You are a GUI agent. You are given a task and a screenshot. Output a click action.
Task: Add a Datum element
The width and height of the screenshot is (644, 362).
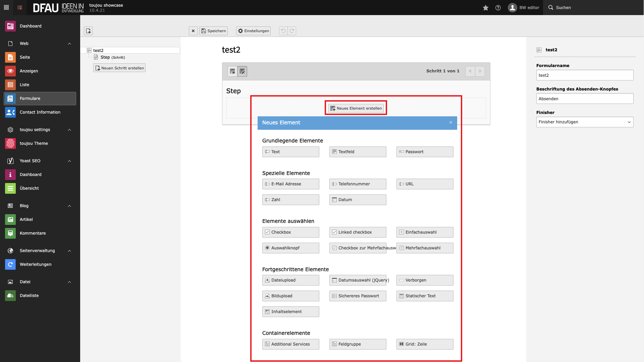tap(358, 200)
